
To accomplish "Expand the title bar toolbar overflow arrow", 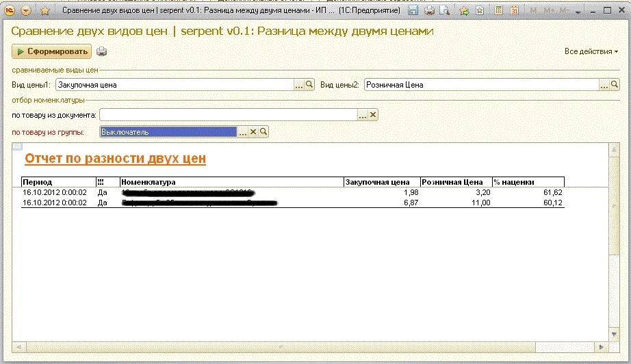I will pos(578,12).
